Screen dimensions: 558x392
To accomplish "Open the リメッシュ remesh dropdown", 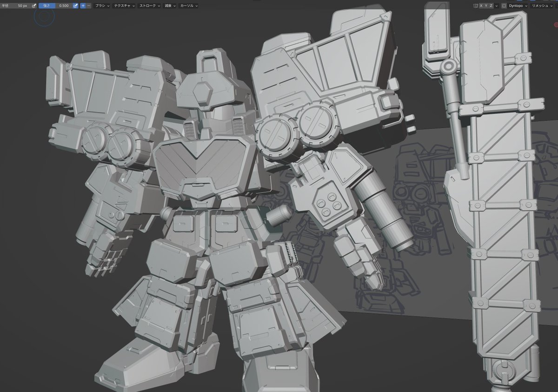I will click(x=542, y=6).
